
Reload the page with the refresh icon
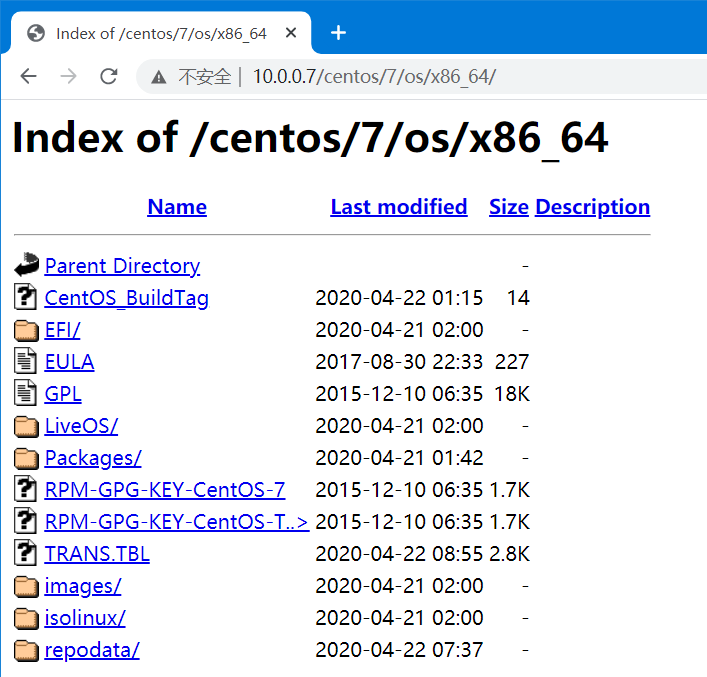(x=109, y=76)
